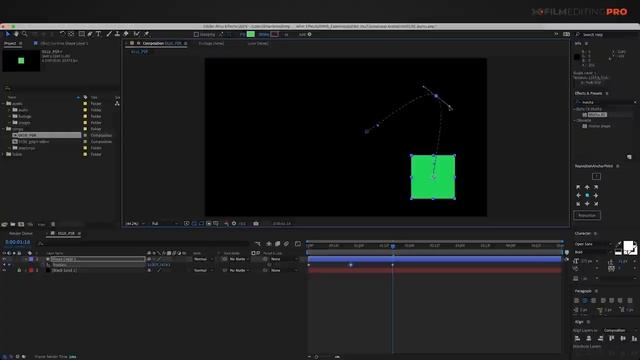
Task: Expand the Solids folder
Action: point(4,154)
